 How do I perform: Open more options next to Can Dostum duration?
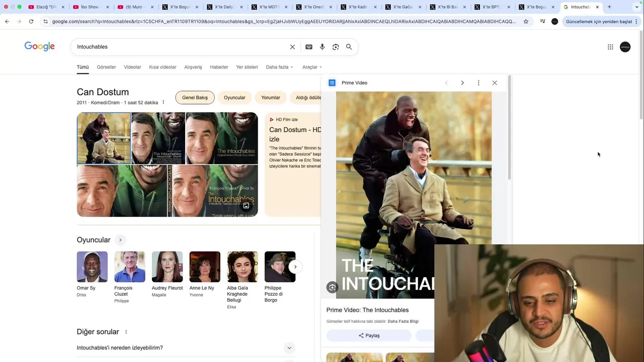pos(163,103)
